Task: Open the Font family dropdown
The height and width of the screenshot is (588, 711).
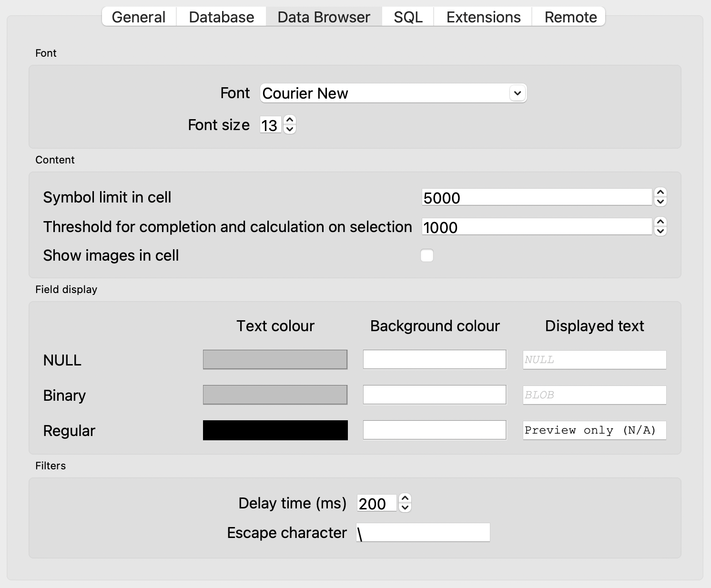Action: (517, 93)
